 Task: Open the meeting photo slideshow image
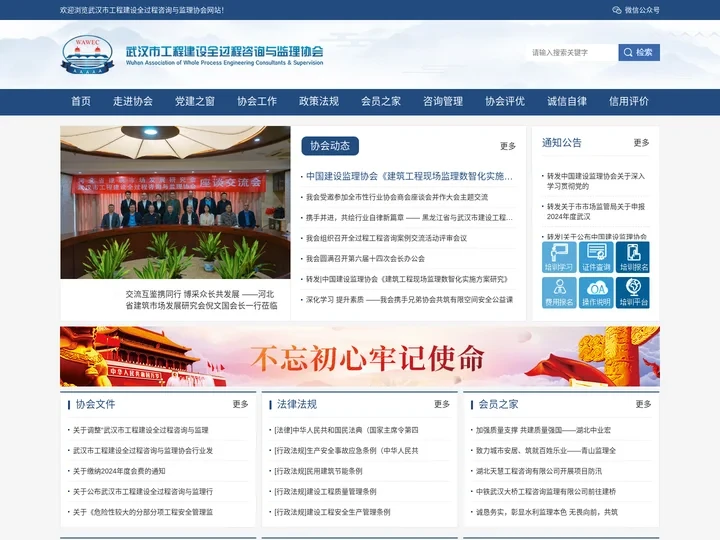175,202
